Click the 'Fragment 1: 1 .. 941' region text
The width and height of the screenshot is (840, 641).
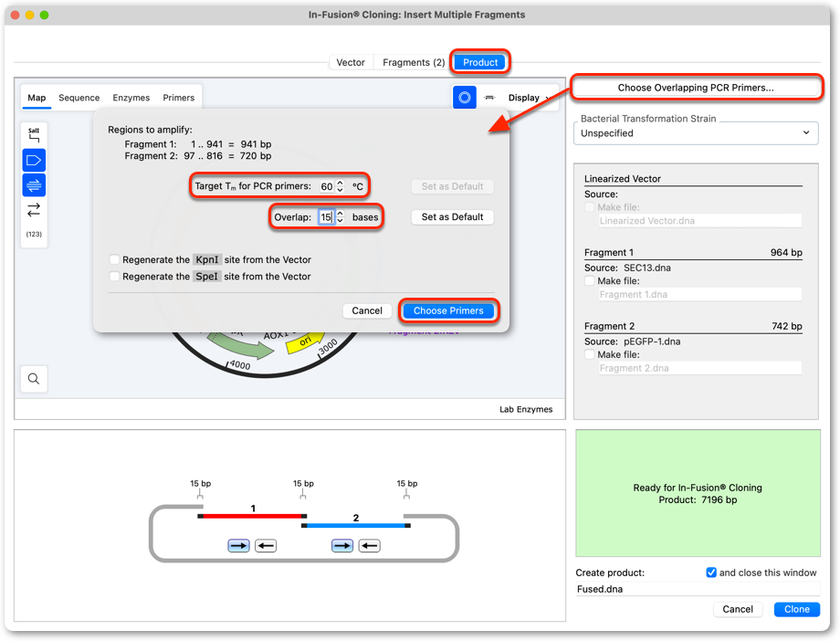pyautogui.click(x=198, y=144)
